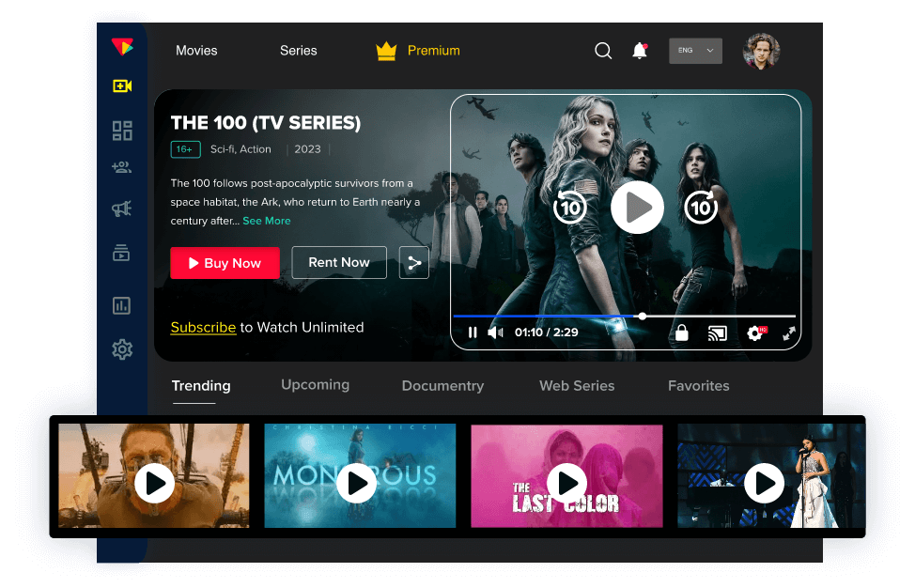Click the 2023 release year text
The width and height of the screenshot is (915, 588).
[307, 149]
